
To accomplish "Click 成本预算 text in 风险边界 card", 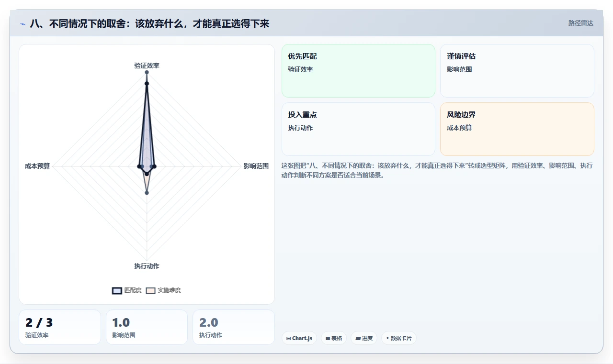I will point(459,128).
